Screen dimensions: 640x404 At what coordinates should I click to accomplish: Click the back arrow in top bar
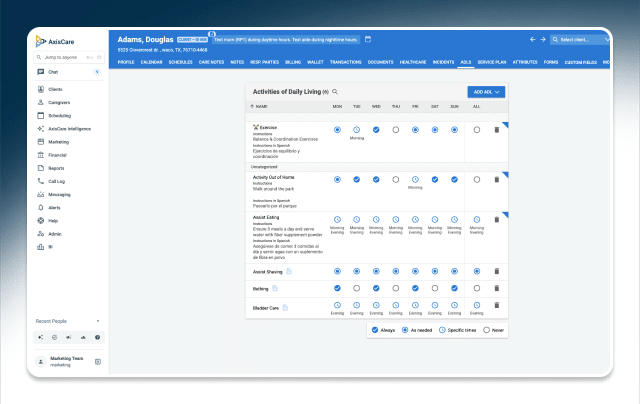[x=532, y=40]
